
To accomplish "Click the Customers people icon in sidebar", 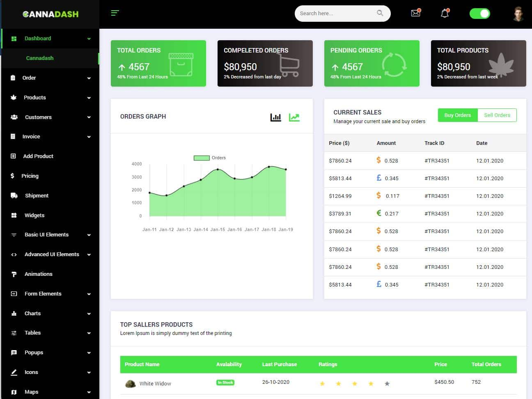I will click(14, 117).
